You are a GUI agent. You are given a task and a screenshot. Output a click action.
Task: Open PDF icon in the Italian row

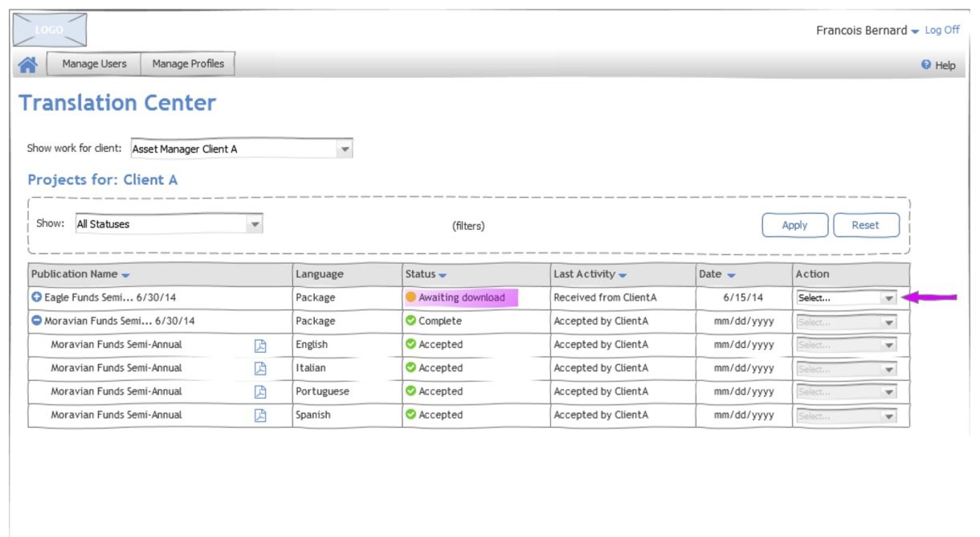(260, 368)
